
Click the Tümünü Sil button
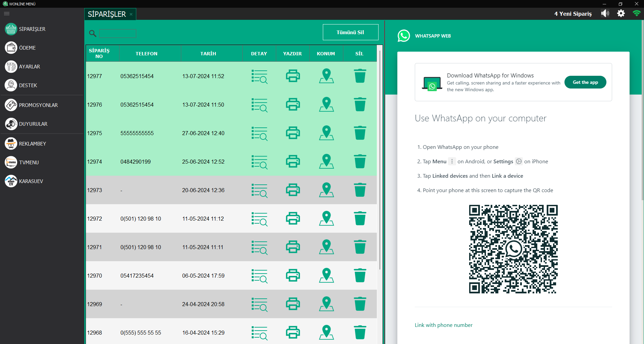[350, 32]
